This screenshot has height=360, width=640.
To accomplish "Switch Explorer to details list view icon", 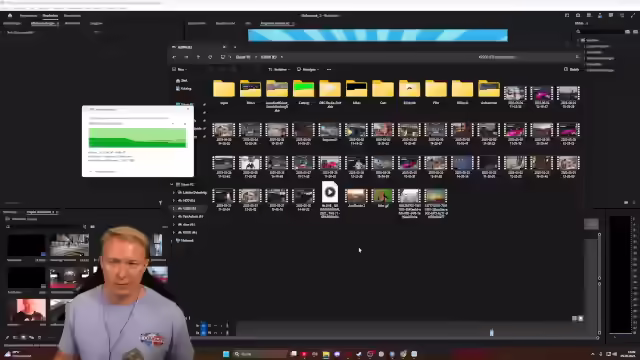I will tap(574, 318).
